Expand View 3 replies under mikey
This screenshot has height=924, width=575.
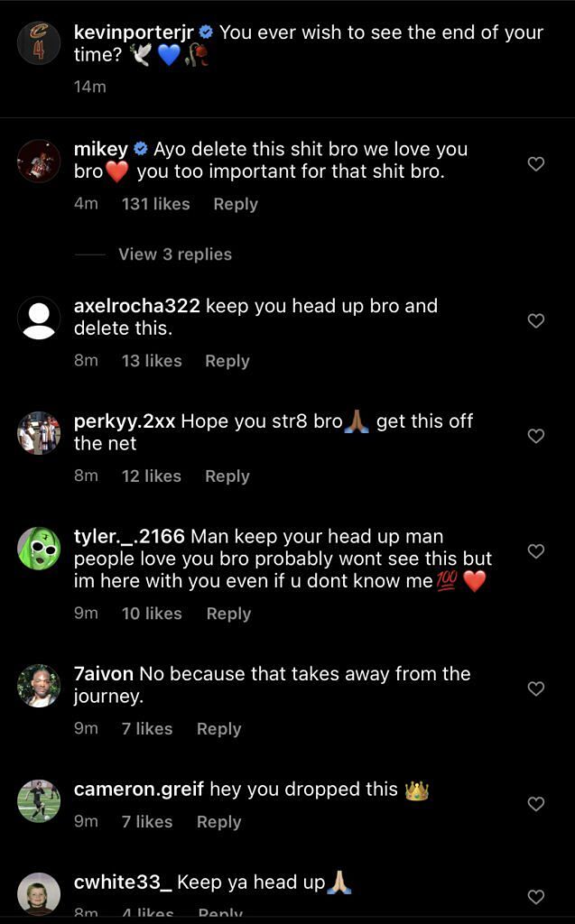[175, 254]
